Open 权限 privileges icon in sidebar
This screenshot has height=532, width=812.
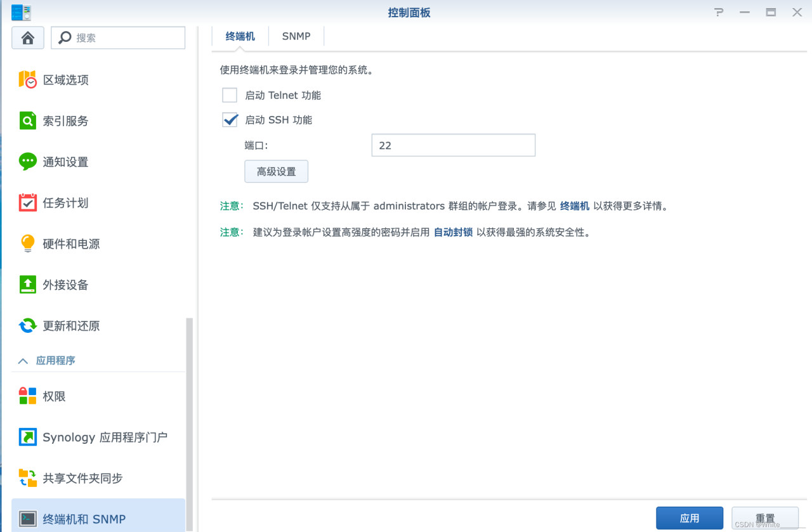(x=27, y=396)
